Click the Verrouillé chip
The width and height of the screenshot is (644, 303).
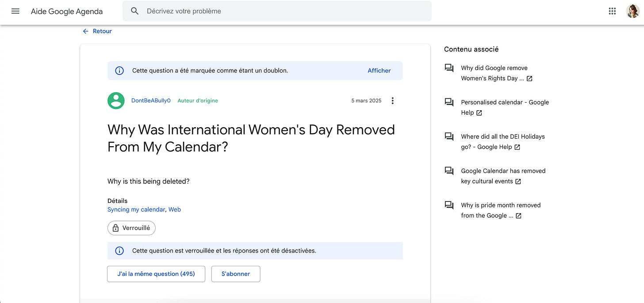[131, 228]
